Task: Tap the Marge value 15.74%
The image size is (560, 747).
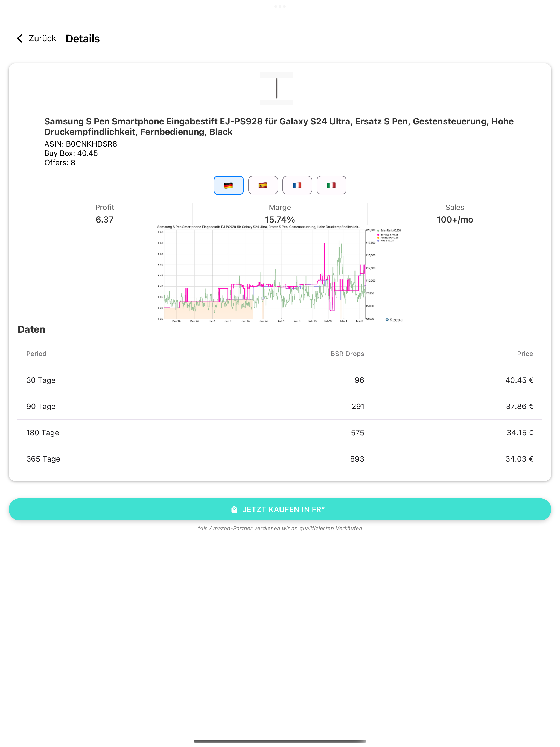Action: [x=280, y=220]
